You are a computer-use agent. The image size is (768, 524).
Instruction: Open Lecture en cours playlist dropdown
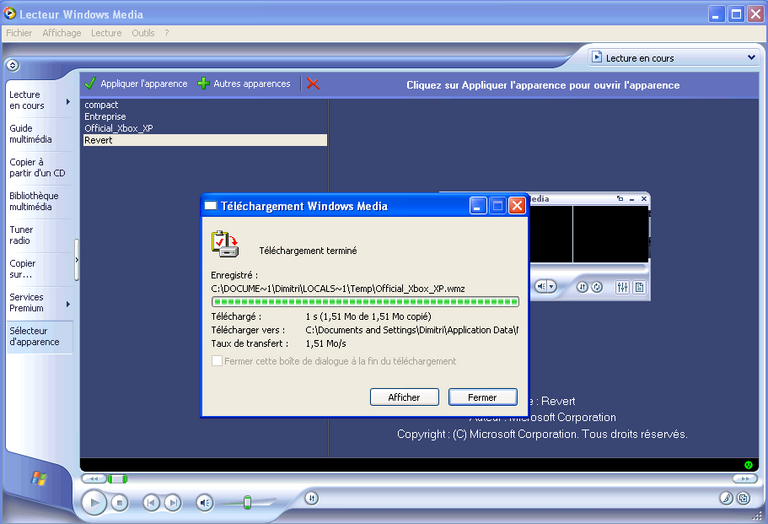pos(751,58)
